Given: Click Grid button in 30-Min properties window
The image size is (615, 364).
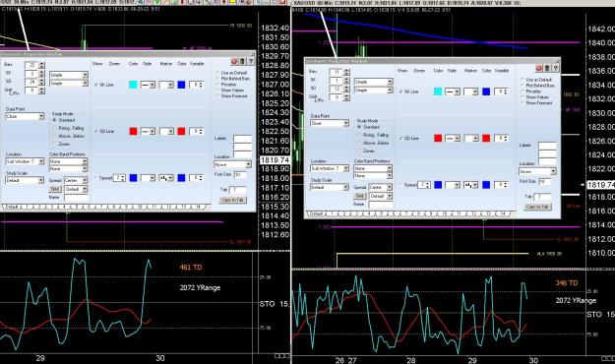Looking at the screenshot, I should coord(55,189).
